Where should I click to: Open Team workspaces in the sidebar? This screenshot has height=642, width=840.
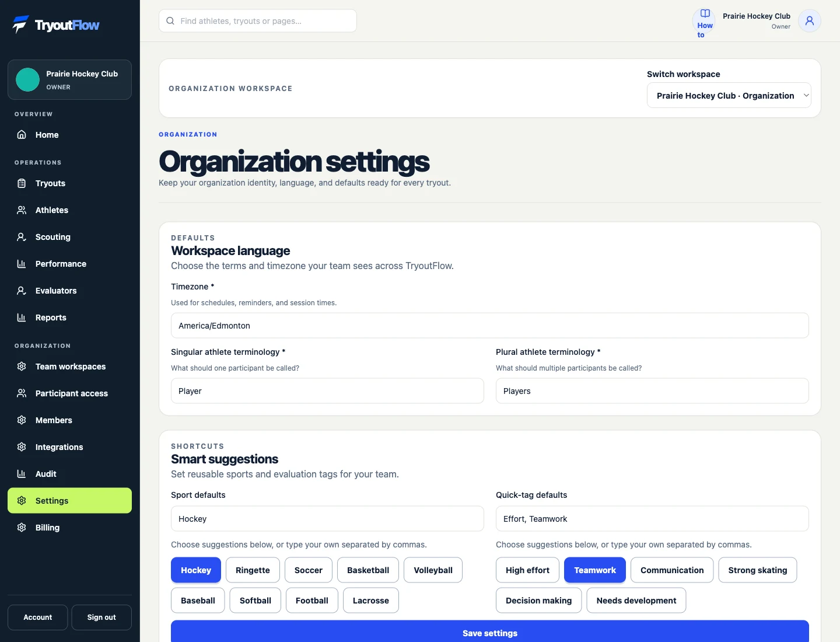[69, 367]
